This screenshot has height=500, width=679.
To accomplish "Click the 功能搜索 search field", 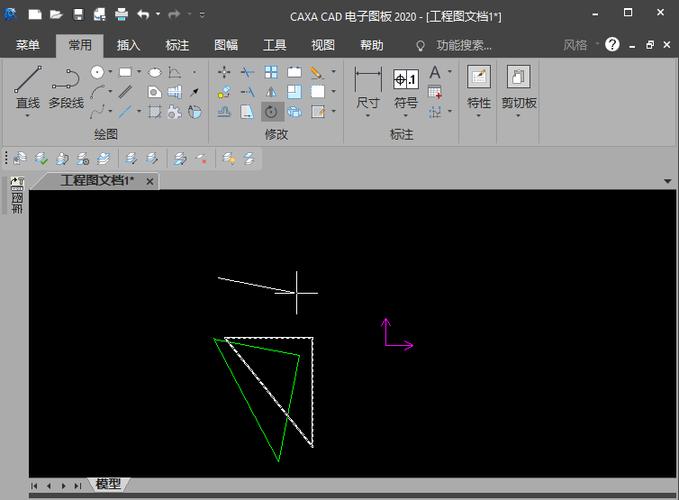I will pyautogui.click(x=463, y=45).
